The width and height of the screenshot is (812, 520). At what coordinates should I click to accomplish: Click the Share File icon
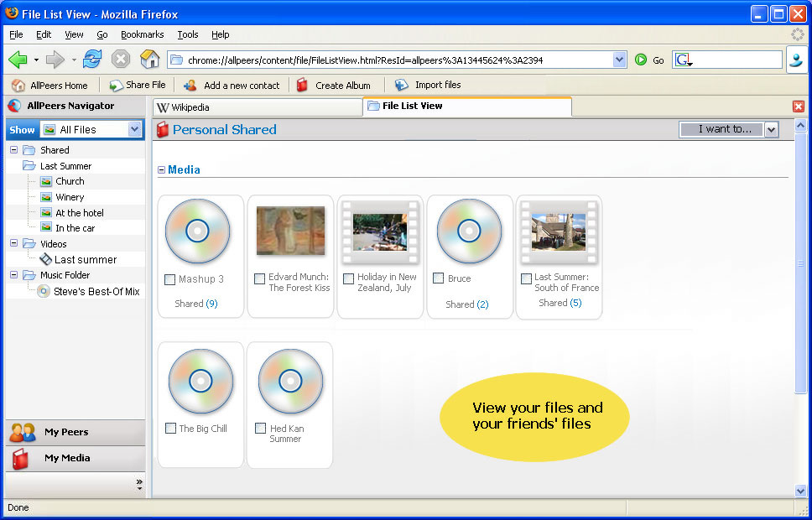pos(116,86)
